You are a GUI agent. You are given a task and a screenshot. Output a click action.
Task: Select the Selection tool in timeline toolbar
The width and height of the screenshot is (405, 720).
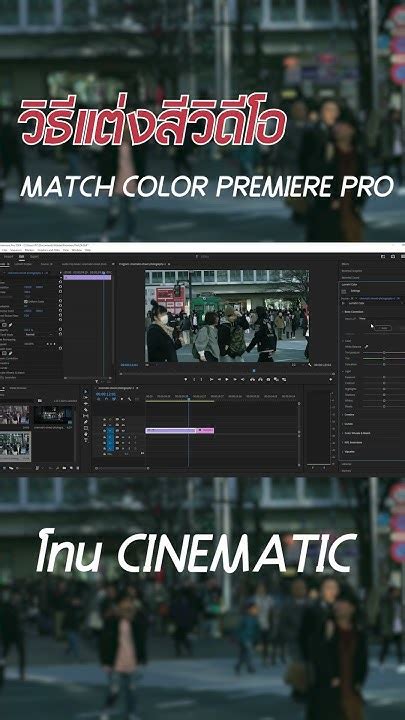85,392
